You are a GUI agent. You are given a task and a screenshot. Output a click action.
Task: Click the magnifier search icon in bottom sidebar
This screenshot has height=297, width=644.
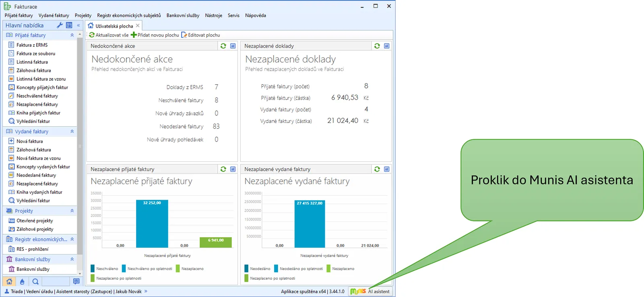click(35, 282)
